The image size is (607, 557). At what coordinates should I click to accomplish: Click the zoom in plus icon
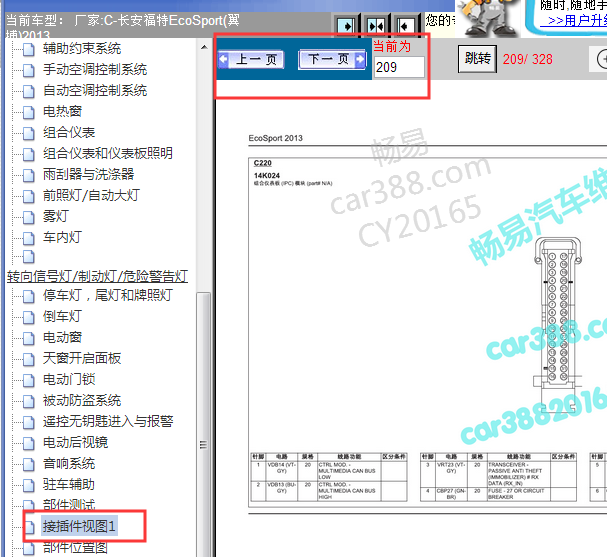pyautogui.click(x=600, y=59)
